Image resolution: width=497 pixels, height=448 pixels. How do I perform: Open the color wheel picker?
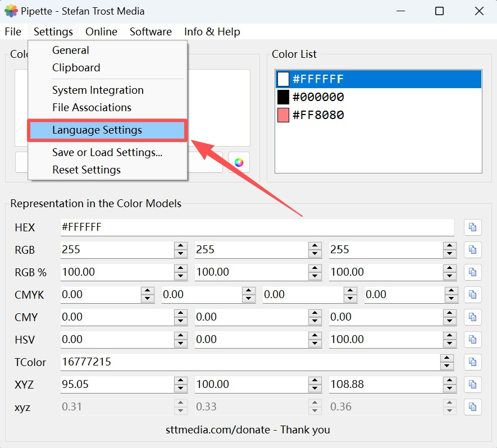point(239,162)
